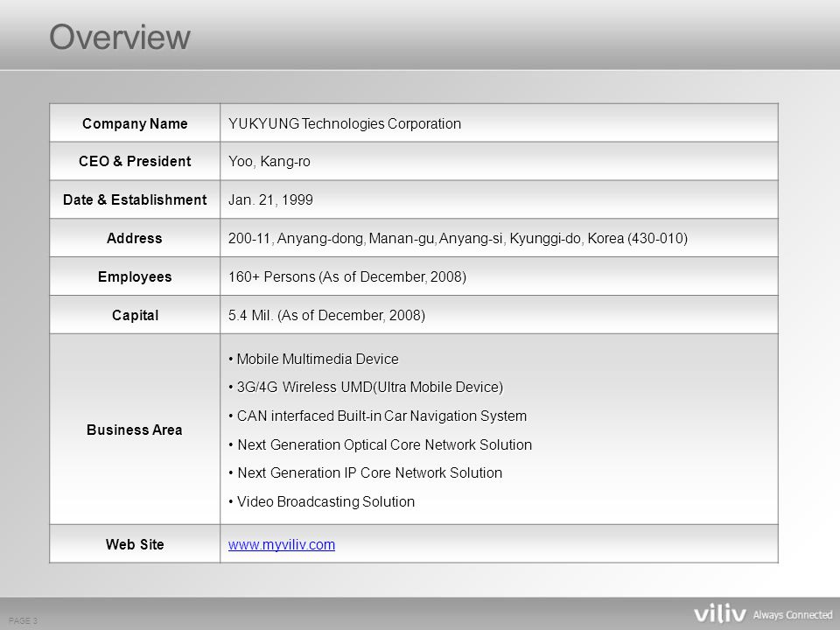Viewport: 840px width, 630px height.
Task: Click the 'Always Connected' tagline
Action: (793, 615)
